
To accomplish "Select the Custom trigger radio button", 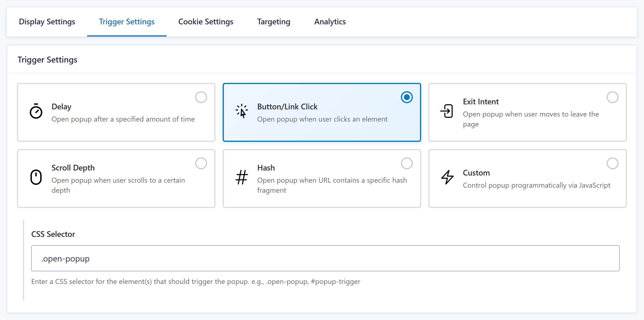I will [x=612, y=163].
